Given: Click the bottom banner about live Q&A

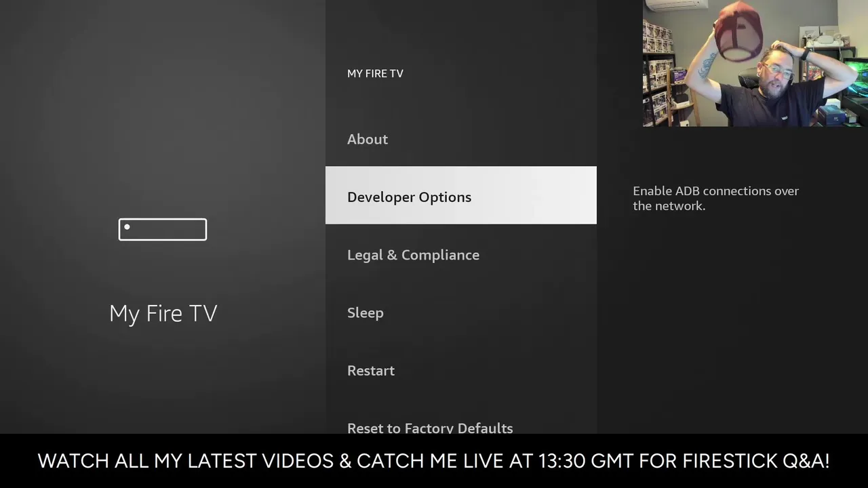Looking at the screenshot, I should (434, 461).
